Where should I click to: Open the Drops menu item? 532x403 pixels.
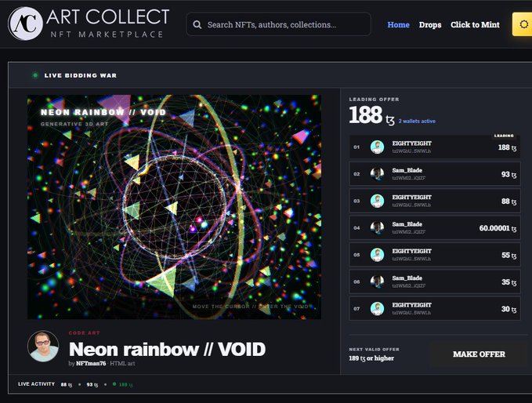[x=430, y=25]
